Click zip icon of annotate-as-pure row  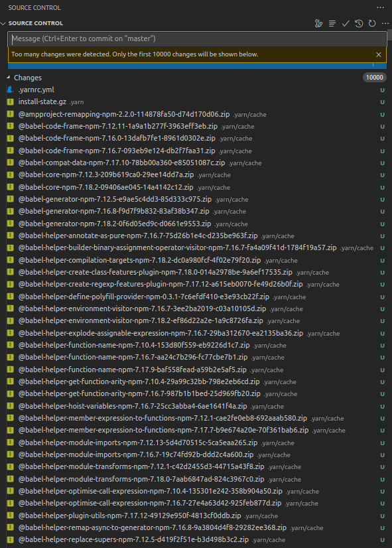(x=11, y=236)
